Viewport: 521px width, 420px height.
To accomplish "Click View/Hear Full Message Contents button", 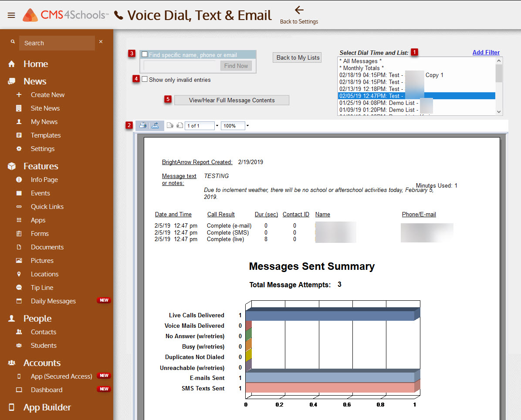I will coord(232,100).
